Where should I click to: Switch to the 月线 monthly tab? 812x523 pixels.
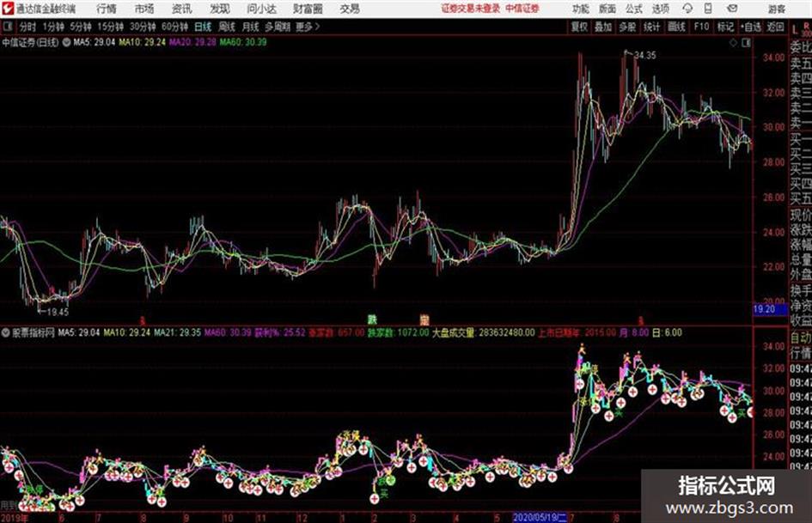(x=251, y=27)
